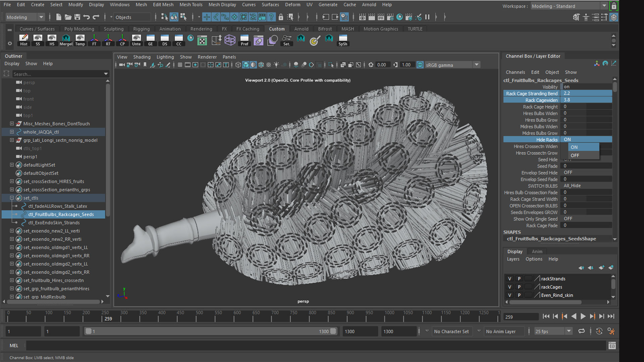The image size is (644, 362).
Task: Open the Mesh Tools menu
Action: [191, 5]
